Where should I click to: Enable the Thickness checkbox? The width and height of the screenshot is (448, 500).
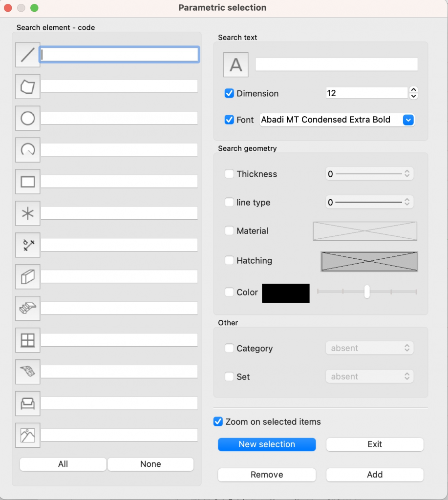229,174
